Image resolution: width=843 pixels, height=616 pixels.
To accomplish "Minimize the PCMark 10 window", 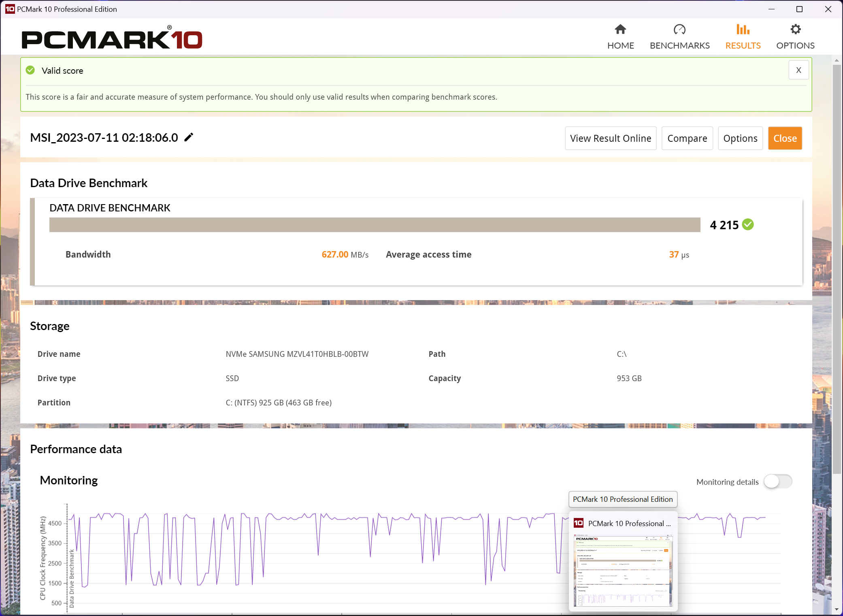I will [771, 9].
